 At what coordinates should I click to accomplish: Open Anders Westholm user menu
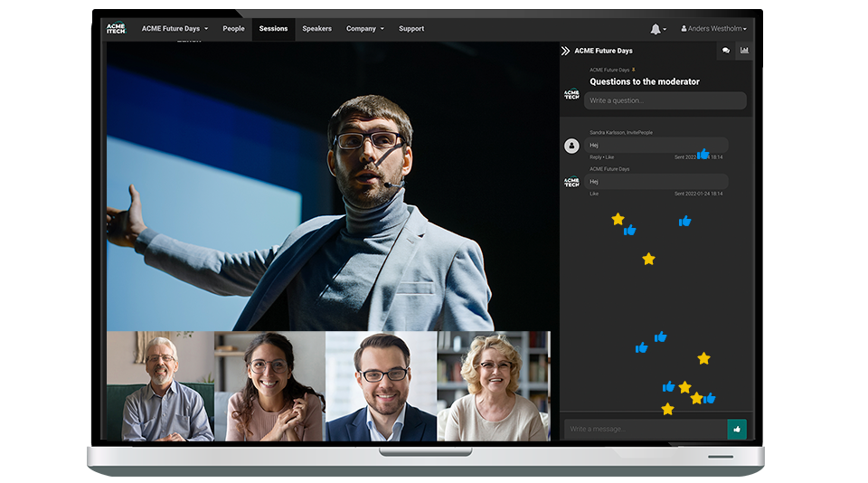pos(713,29)
